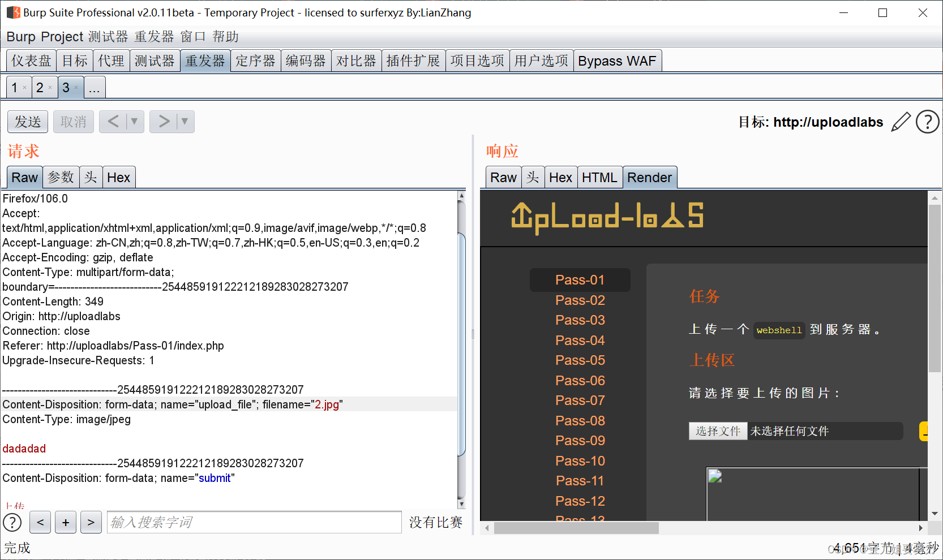Click the render horizontal scroll right arrow

coord(921,528)
